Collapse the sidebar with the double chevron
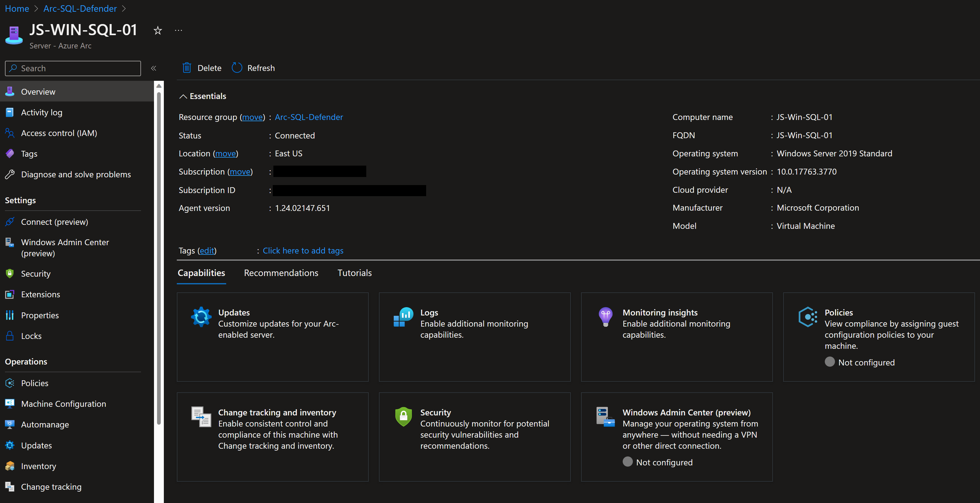The height and width of the screenshot is (503, 980). tap(153, 68)
